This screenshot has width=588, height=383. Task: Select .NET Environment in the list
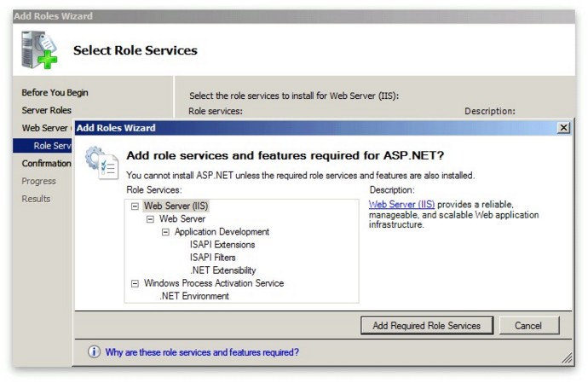[194, 296]
